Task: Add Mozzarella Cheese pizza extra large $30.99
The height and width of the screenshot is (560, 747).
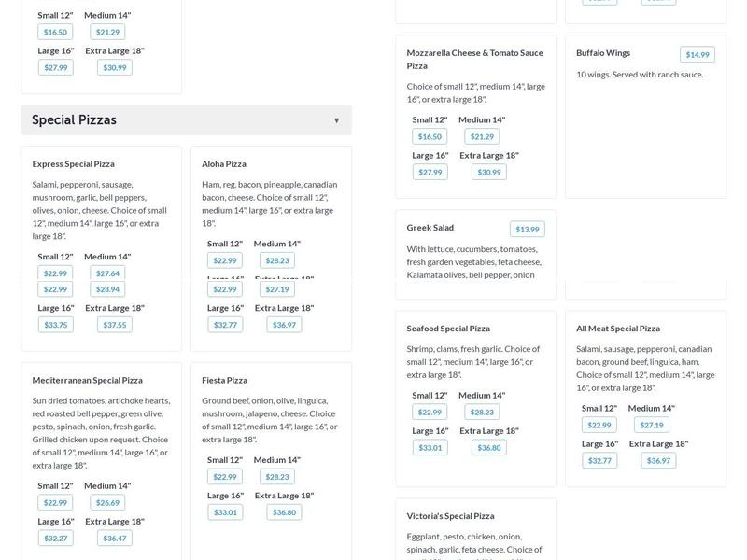Action: click(488, 172)
